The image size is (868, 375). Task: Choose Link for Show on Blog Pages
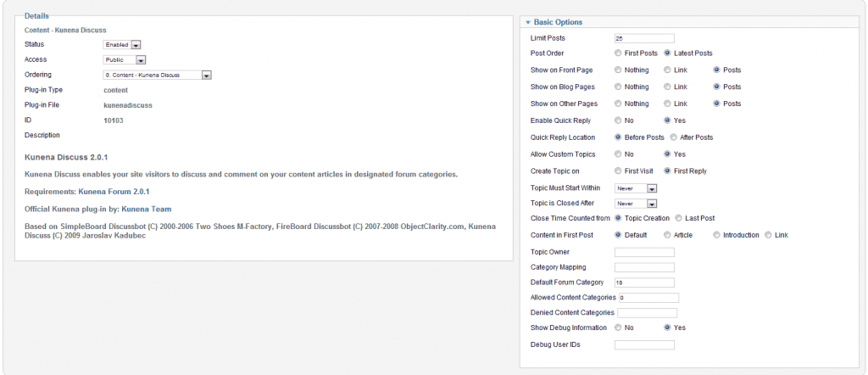pos(668,87)
